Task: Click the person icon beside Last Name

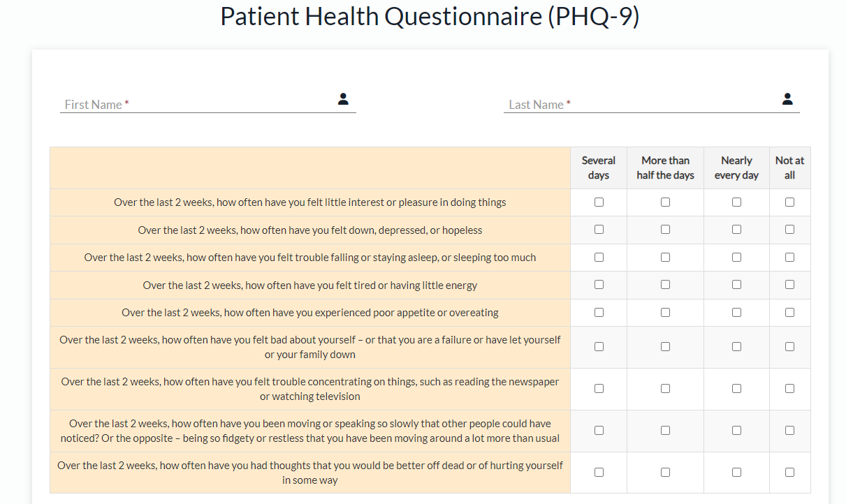Action: tap(787, 99)
